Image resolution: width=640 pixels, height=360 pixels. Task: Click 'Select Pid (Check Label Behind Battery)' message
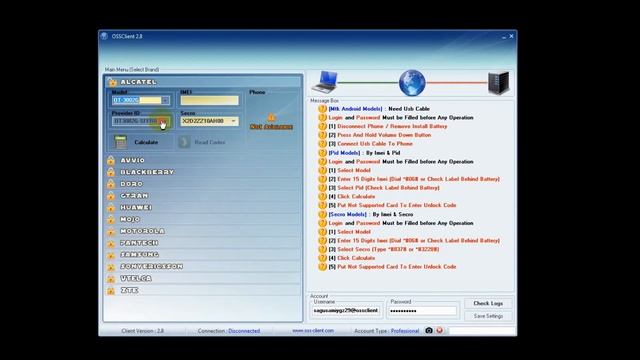coord(388,188)
